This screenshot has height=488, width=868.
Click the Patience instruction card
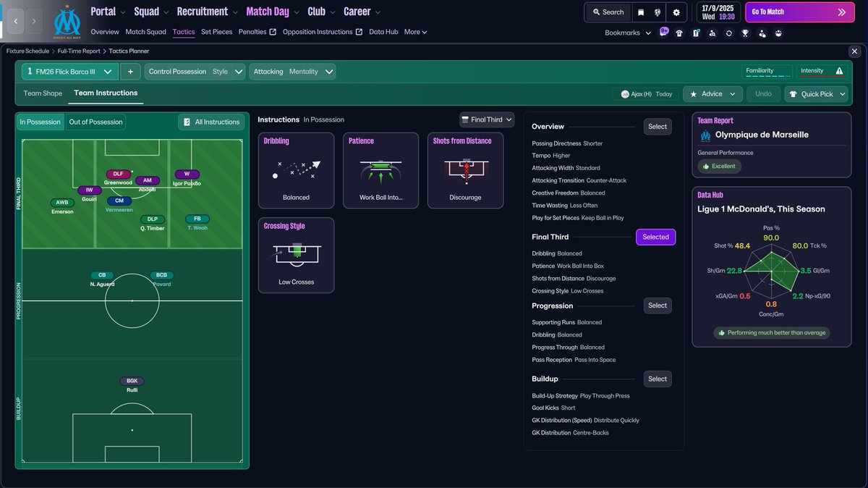point(380,170)
